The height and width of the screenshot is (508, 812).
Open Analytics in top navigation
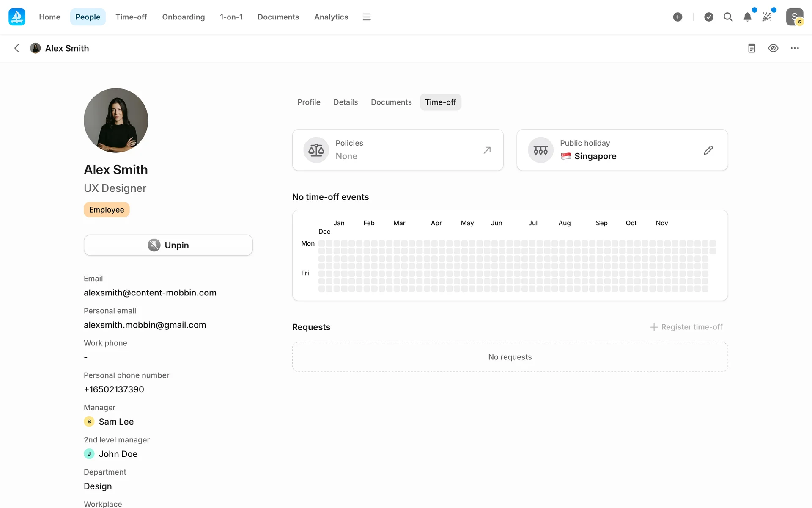click(331, 17)
